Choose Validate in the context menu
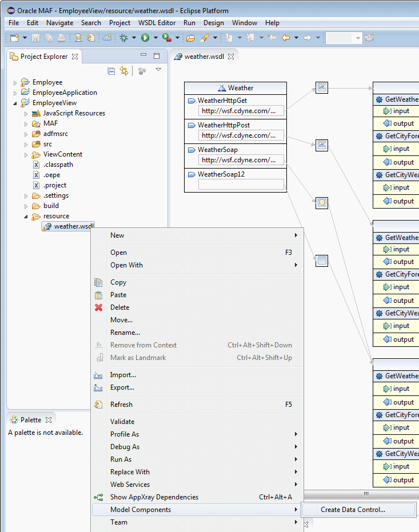 [x=197, y=422]
